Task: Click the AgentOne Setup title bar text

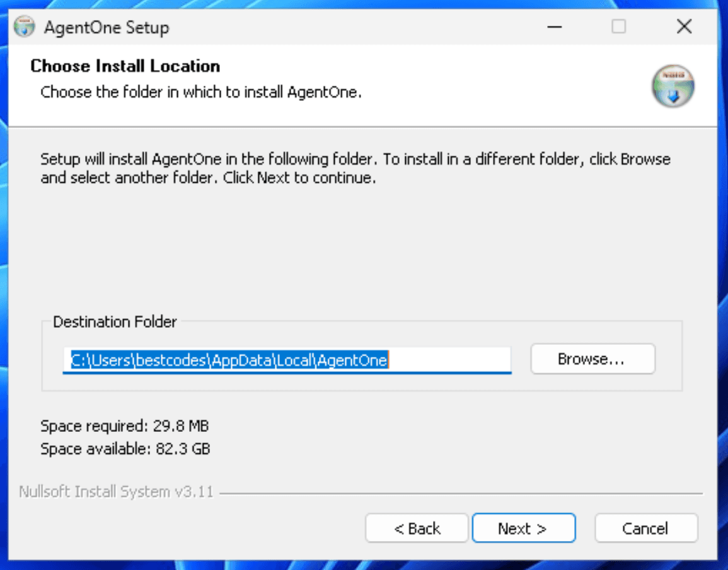Action: click(107, 27)
